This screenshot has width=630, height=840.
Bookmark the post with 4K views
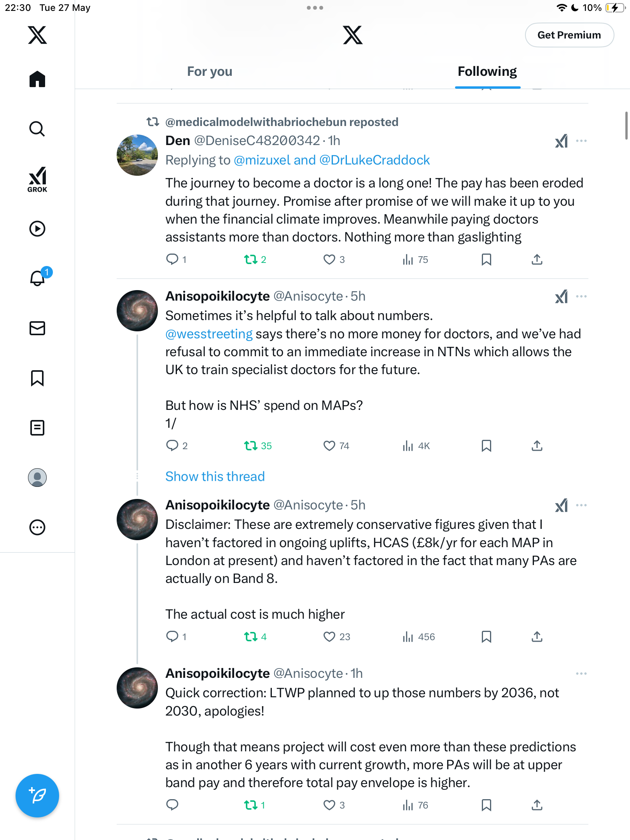pos(486,446)
